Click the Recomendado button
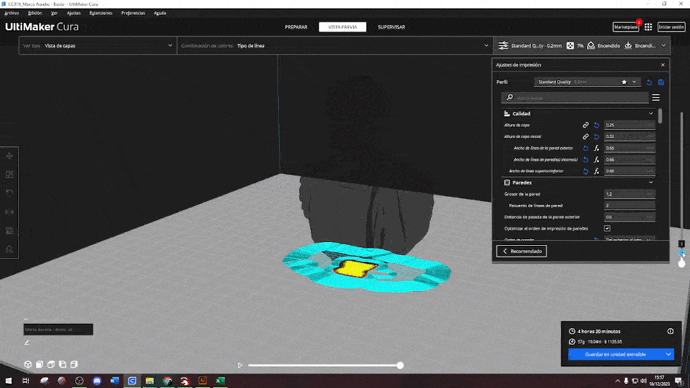The width and height of the screenshot is (690, 388). click(521, 251)
